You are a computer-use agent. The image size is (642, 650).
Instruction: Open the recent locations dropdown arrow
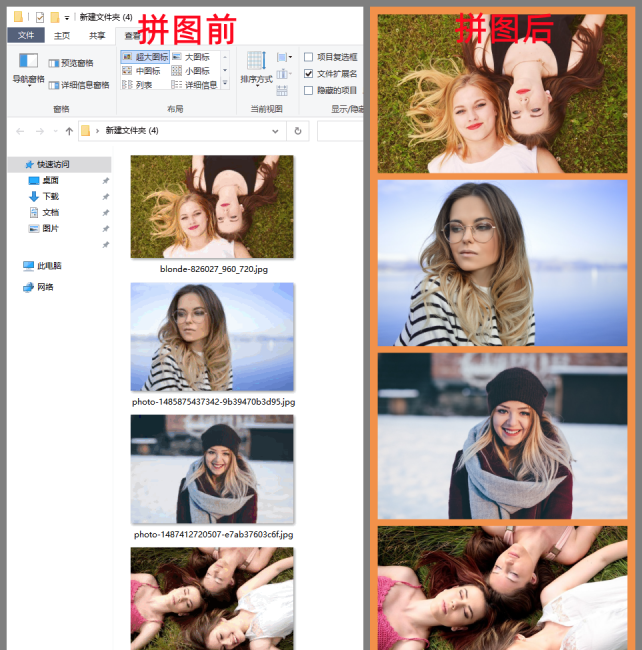(56, 131)
